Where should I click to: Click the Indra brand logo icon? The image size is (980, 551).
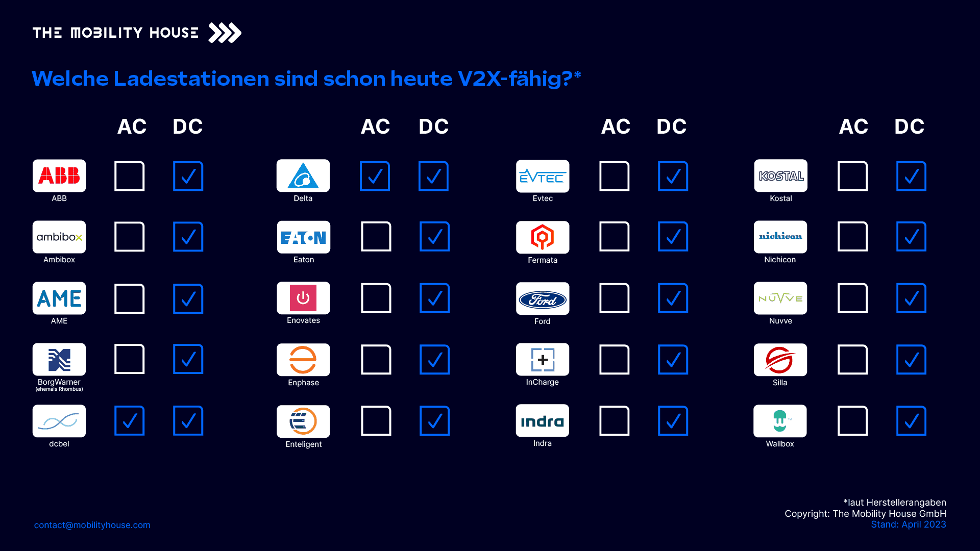543,421
